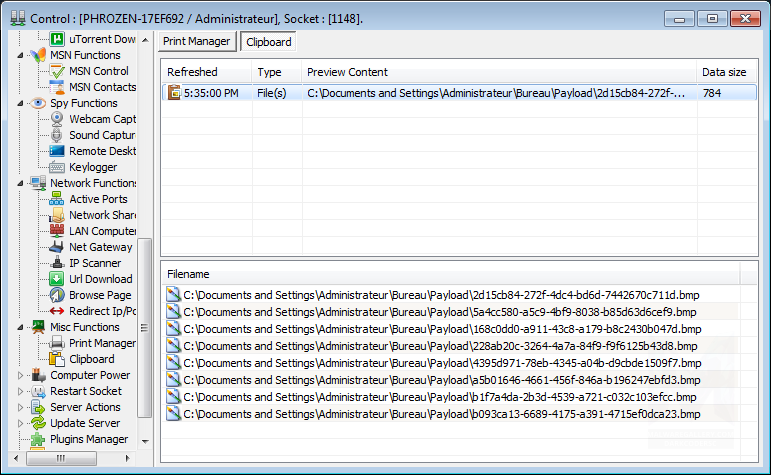Click the Active Ports icon

tap(57, 199)
